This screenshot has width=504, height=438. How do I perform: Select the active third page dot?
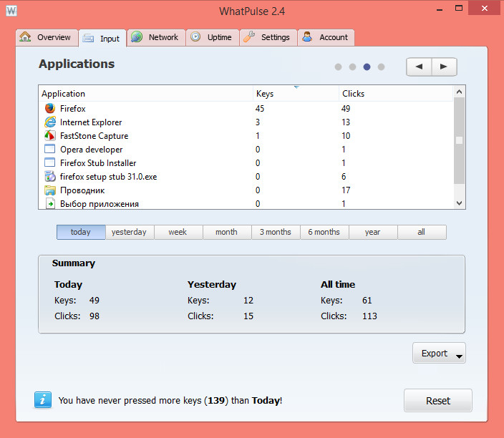(367, 67)
